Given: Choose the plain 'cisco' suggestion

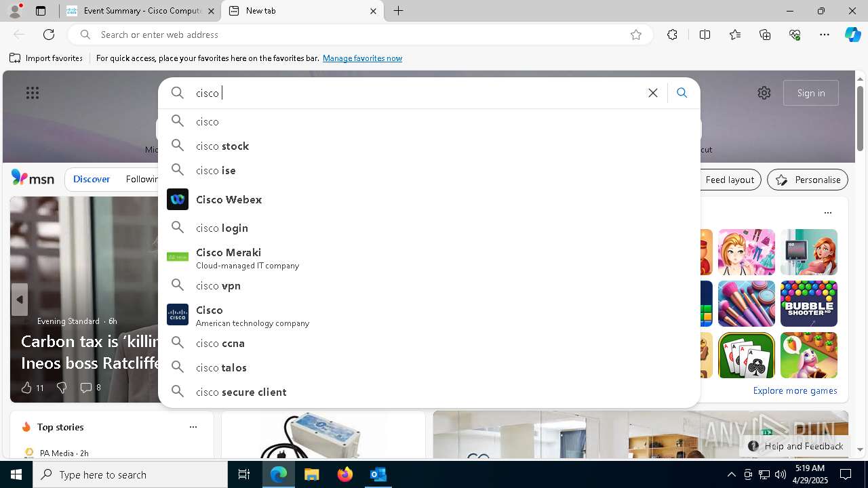Looking at the screenshot, I should [429, 121].
